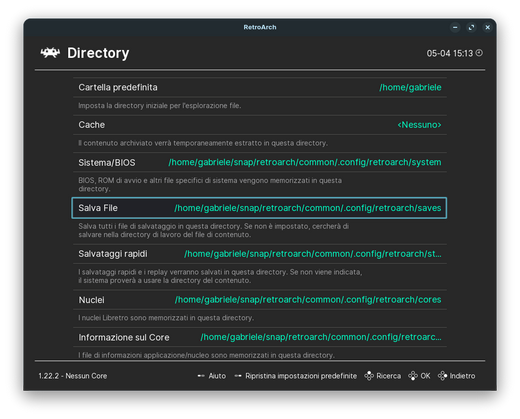Maximize the RetroArch window
Image resolution: width=520 pixels, height=419 pixels.
[x=471, y=27]
